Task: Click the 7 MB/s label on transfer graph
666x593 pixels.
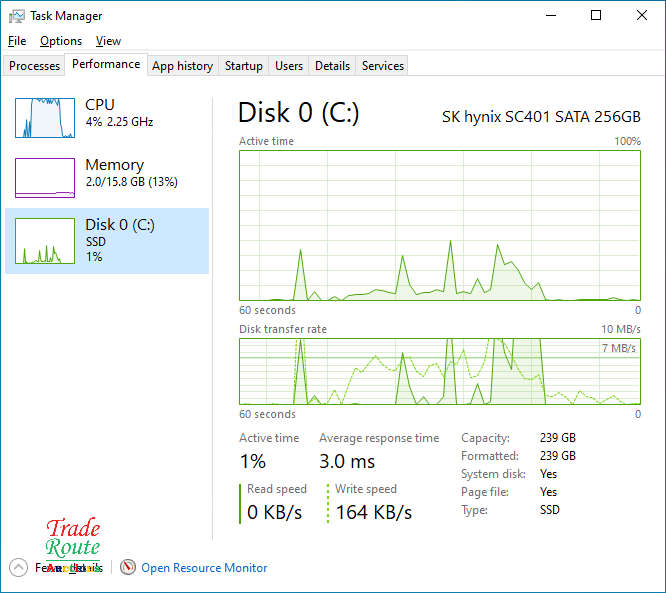Action: point(618,348)
